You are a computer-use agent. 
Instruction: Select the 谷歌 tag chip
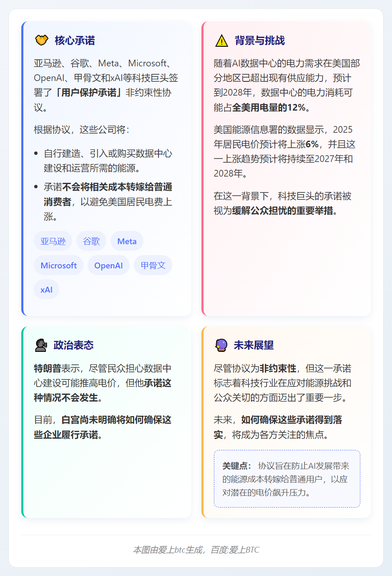91,241
